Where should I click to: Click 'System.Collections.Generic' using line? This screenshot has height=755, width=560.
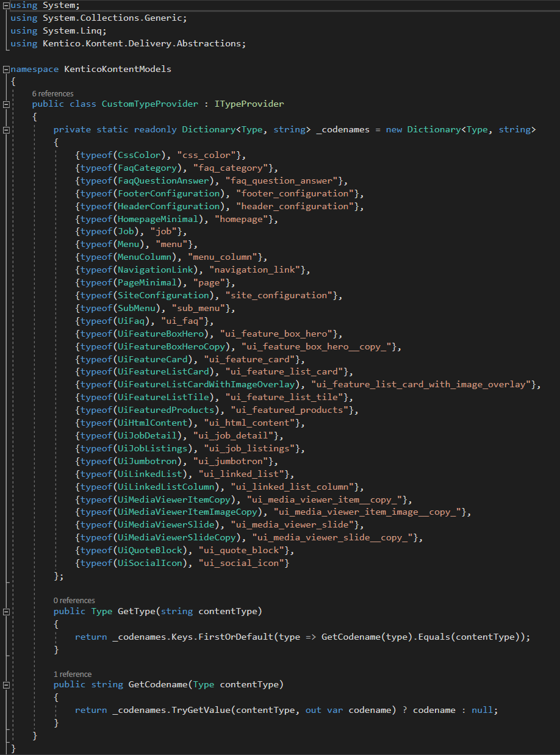click(99, 18)
